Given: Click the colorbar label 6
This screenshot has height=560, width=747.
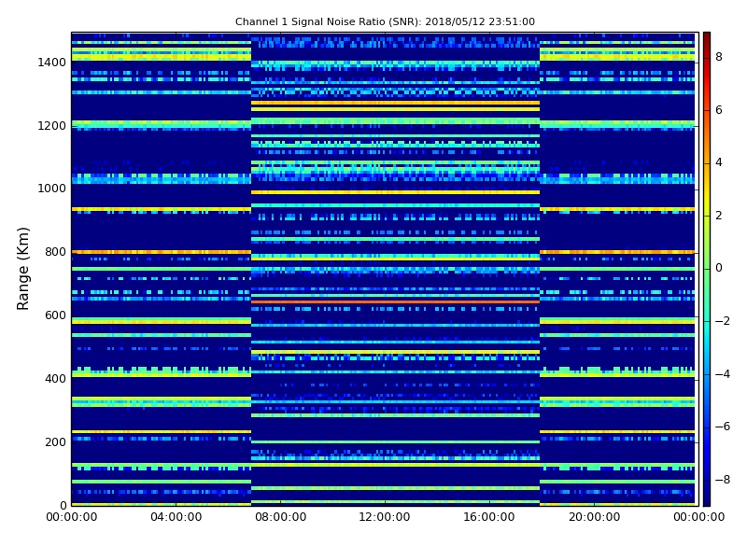Looking at the screenshot, I should tap(719, 110).
